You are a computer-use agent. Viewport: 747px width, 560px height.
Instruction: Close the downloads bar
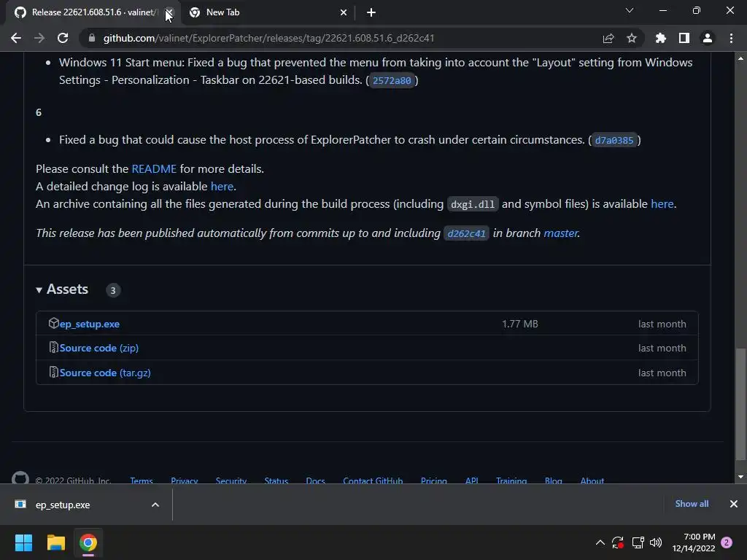point(734,504)
